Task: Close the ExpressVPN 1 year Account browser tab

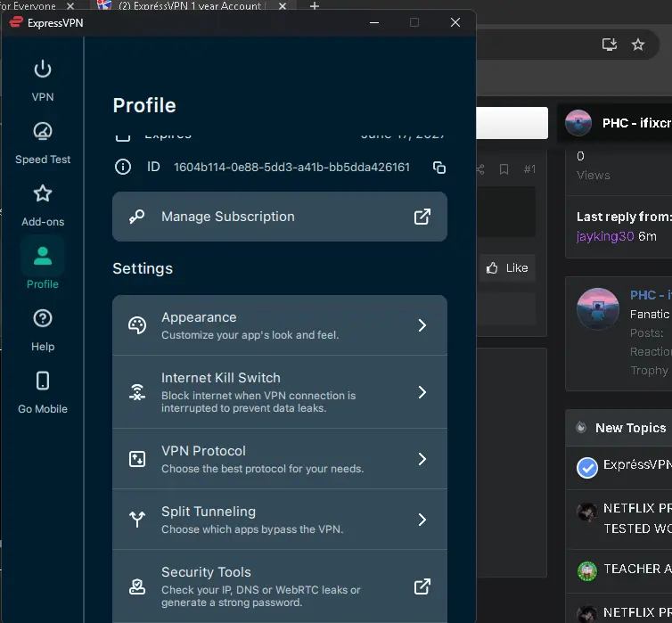Action: click(283, 6)
